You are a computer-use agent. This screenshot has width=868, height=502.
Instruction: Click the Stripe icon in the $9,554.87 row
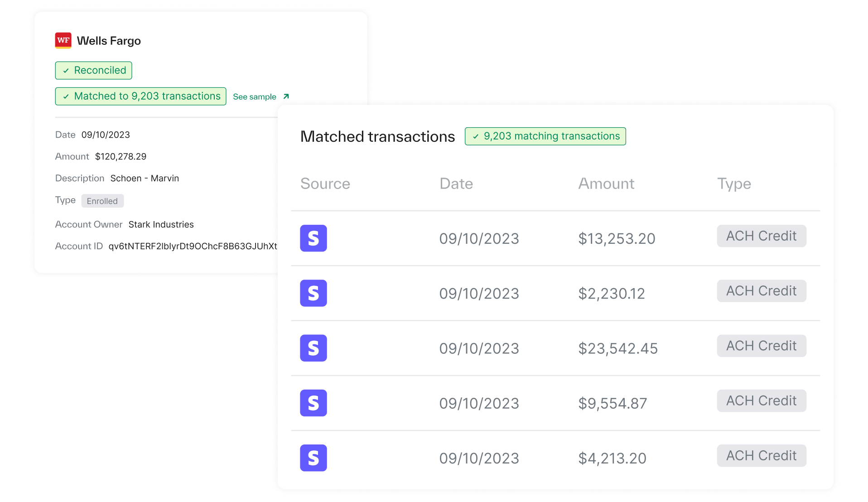click(x=313, y=403)
